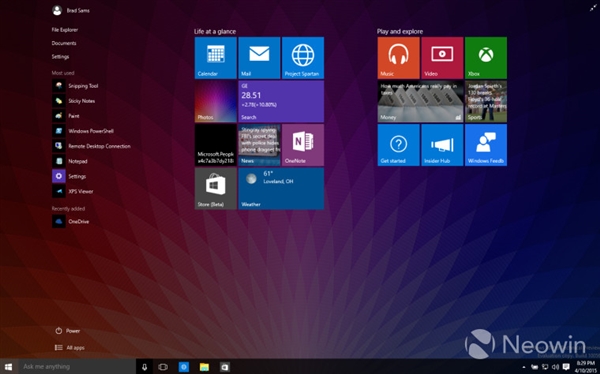Open the Windows Feedback tile
600x374 pixels.
click(486, 145)
